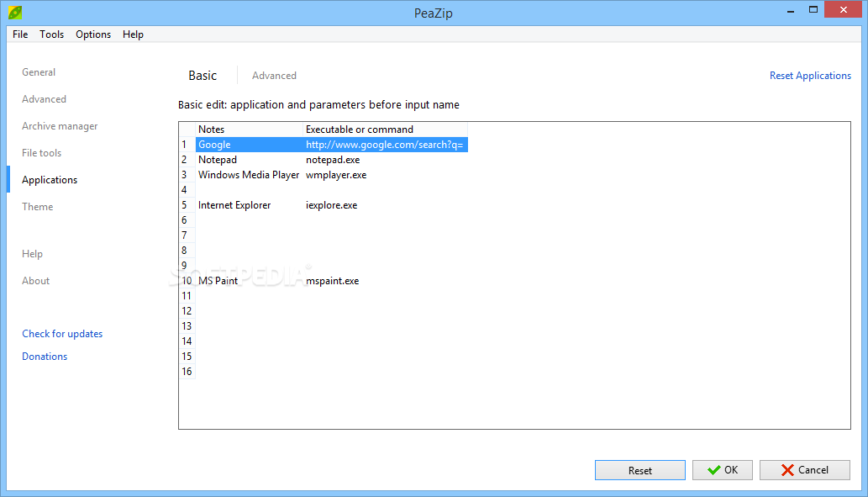This screenshot has width=868, height=497.
Task: Select row number 7 header
Action: pos(187,235)
